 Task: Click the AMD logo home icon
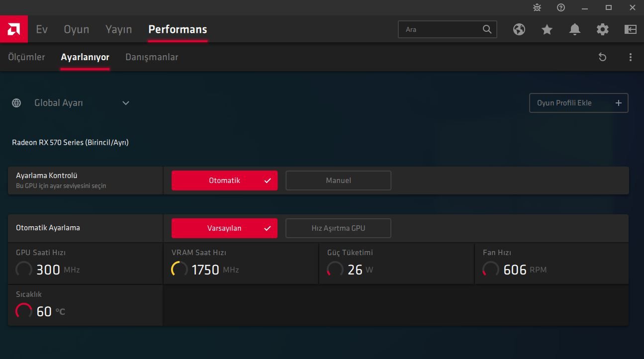coord(14,29)
